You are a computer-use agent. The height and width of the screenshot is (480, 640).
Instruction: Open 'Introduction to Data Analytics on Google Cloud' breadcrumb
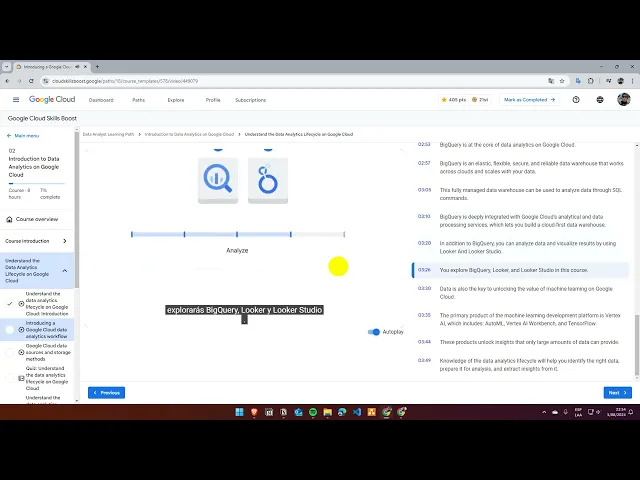coord(189,134)
